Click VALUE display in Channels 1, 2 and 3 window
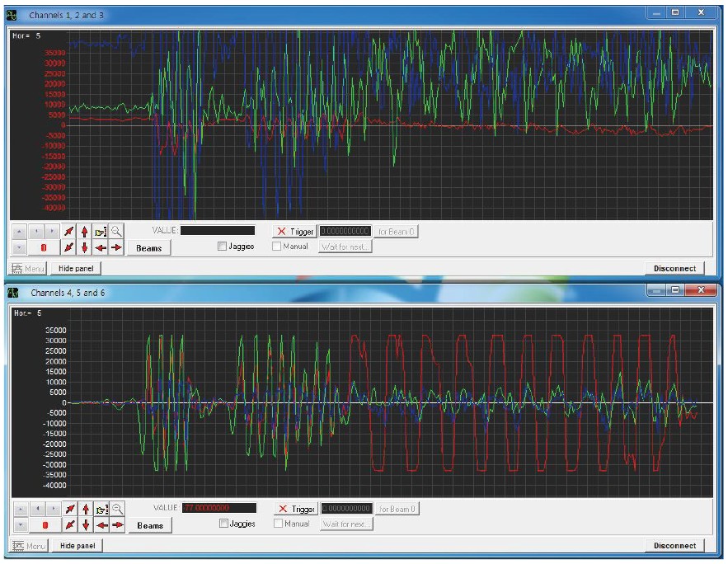728x564 pixels. point(218,230)
